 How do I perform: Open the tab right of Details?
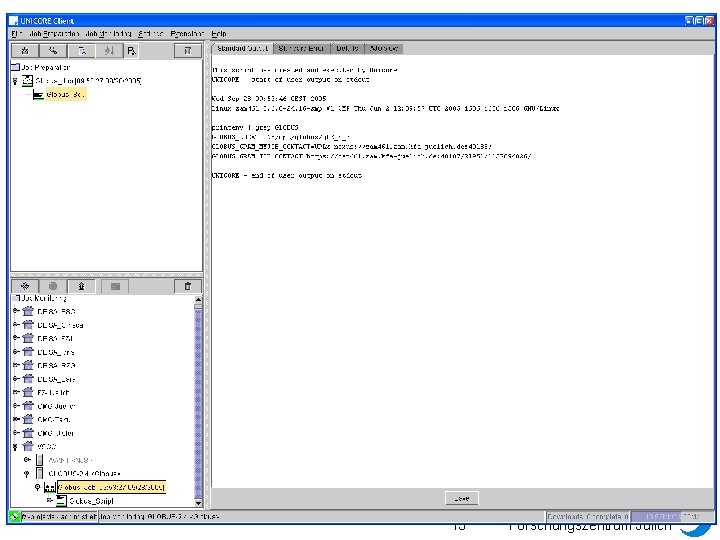(x=383, y=48)
